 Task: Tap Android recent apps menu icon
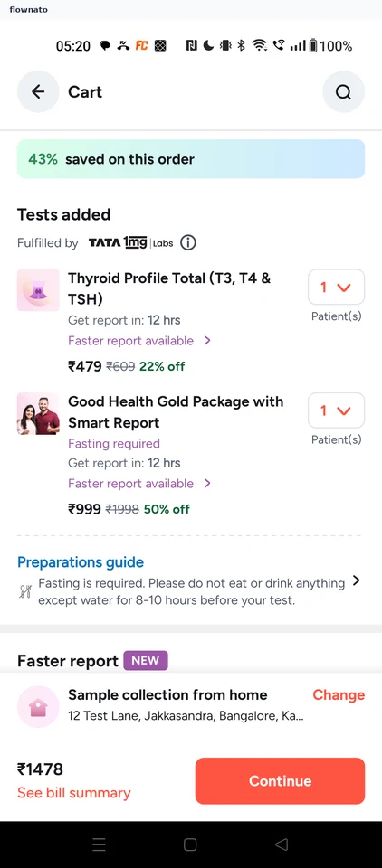[99, 844]
